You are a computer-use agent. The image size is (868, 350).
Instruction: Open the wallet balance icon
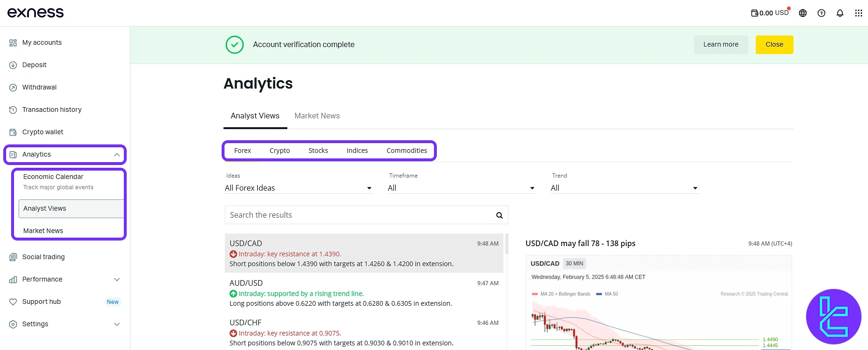[754, 13]
